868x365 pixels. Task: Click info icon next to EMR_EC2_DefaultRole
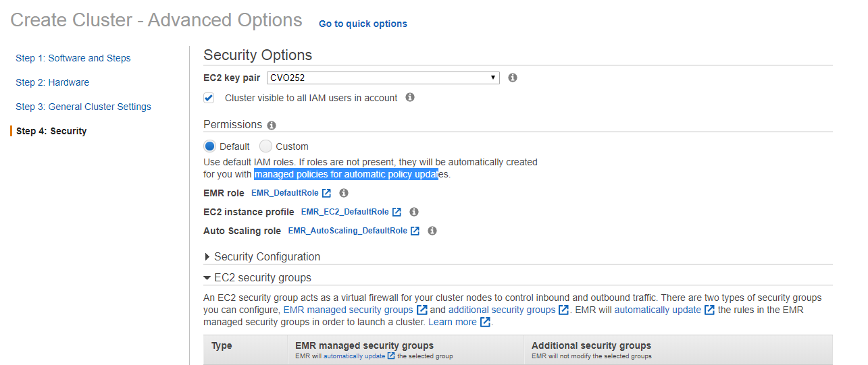[414, 212]
